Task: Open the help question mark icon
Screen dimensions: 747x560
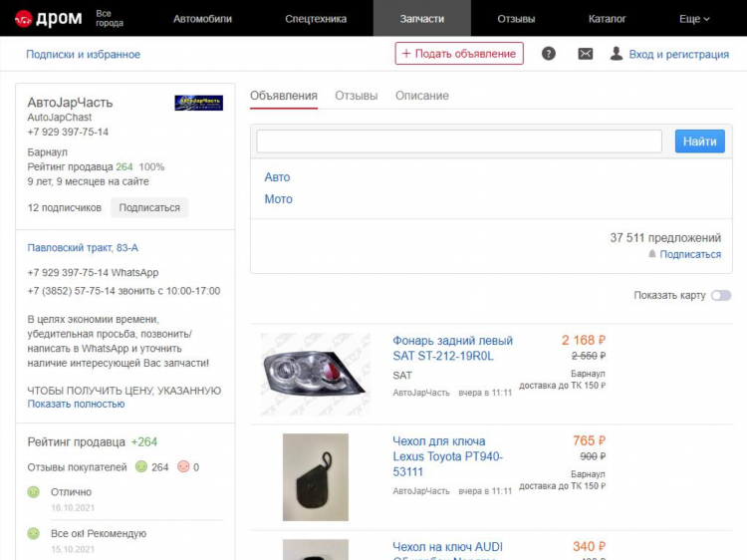Action: point(549,54)
